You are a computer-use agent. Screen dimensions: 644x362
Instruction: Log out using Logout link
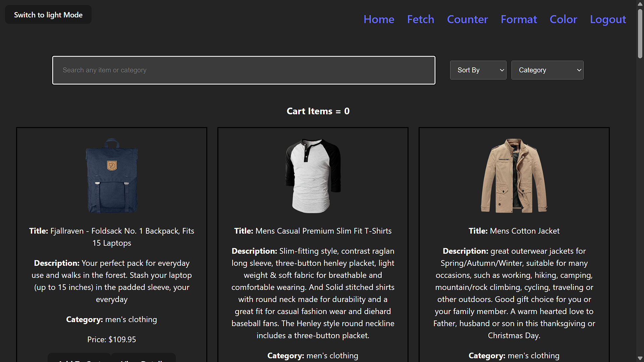(608, 19)
